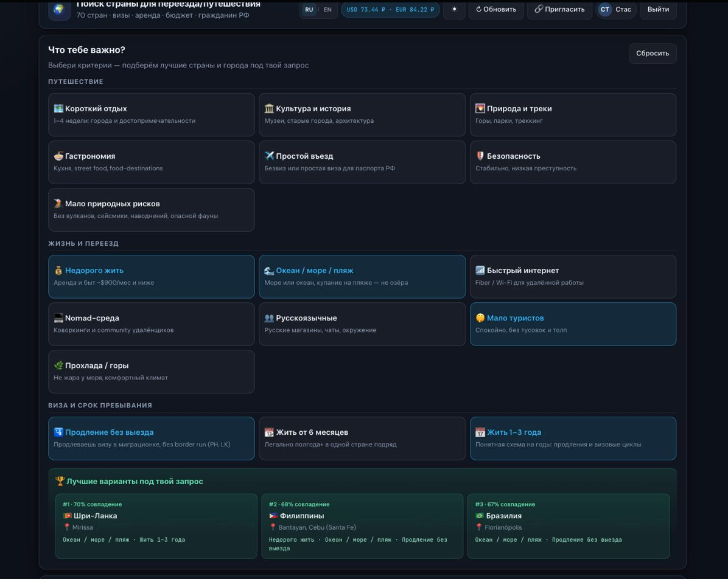Select the Русскоязычные criterion card
Screen dimensions: 728x579
(362, 324)
